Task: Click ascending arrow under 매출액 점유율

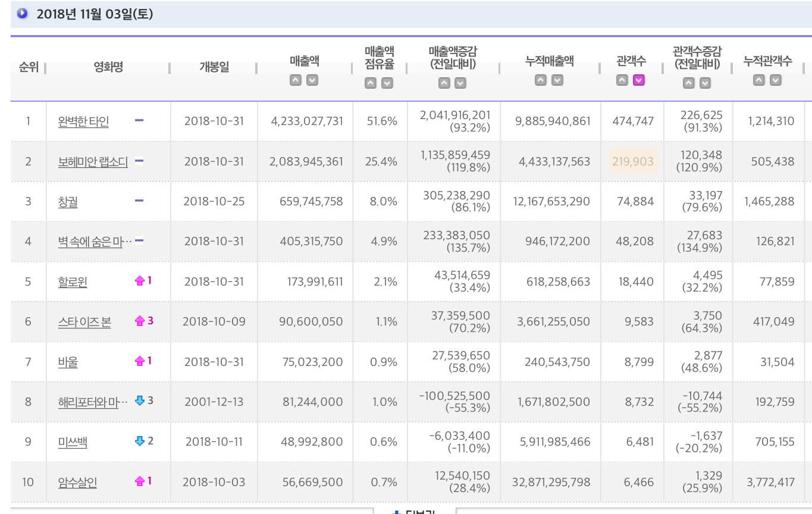Action: [x=371, y=83]
